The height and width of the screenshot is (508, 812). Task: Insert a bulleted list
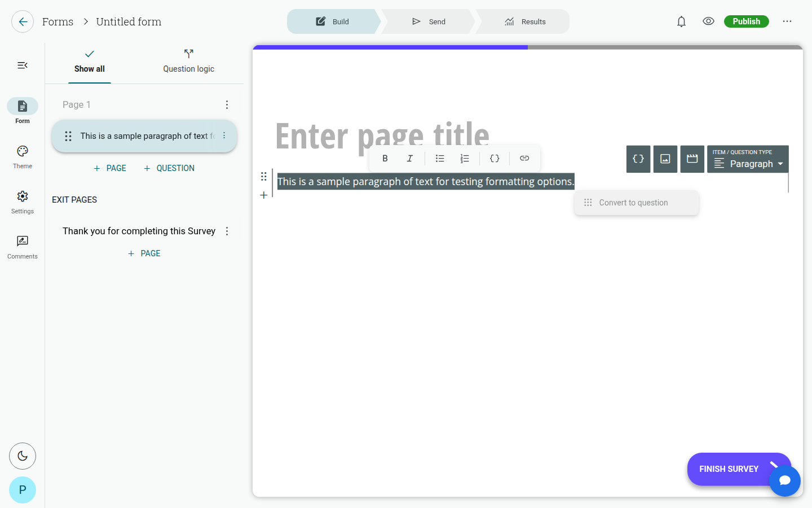[x=440, y=159]
